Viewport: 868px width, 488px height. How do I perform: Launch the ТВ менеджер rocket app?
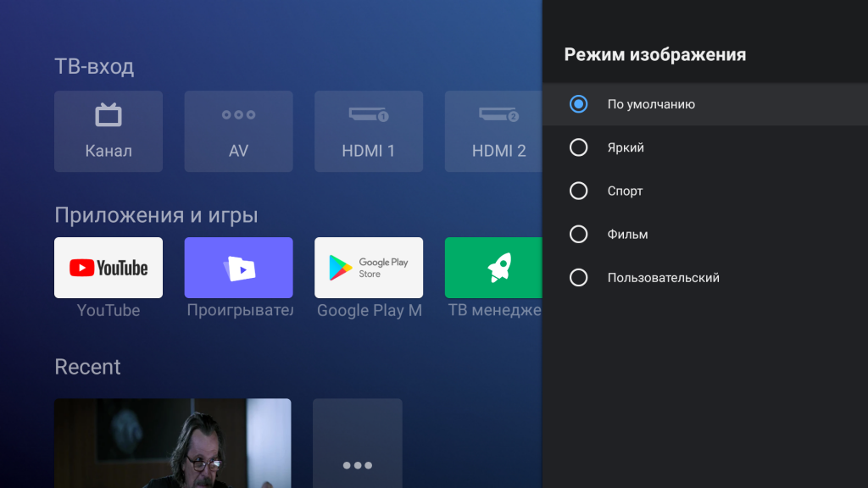[x=493, y=268]
